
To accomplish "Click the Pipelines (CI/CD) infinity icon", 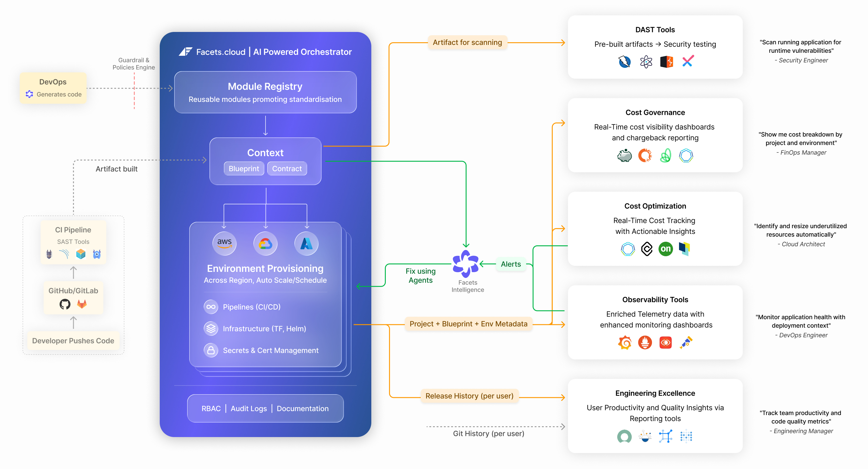I will [x=211, y=307].
